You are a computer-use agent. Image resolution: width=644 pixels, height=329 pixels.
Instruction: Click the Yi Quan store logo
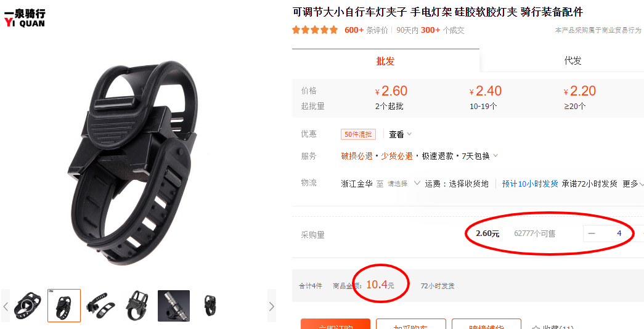[25, 18]
